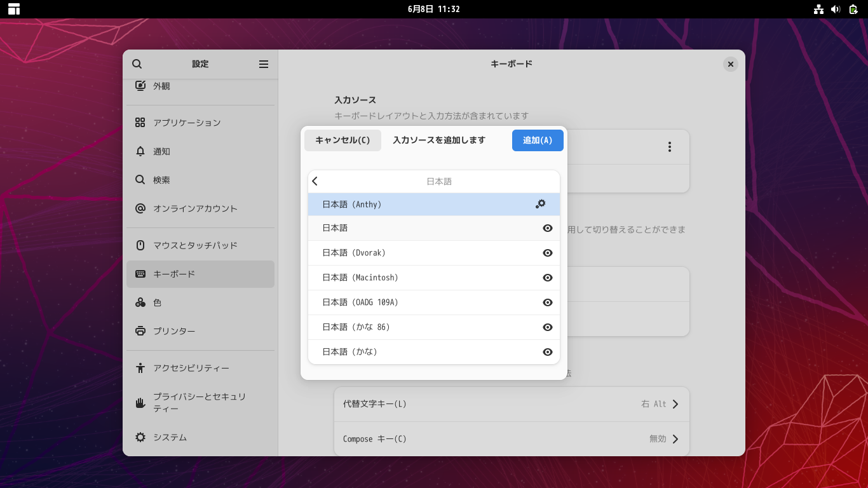The width and height of the screenshot is (868, 488).
Task: Click the 6月8日 11:32 clock in top bar
Action: 433,9
